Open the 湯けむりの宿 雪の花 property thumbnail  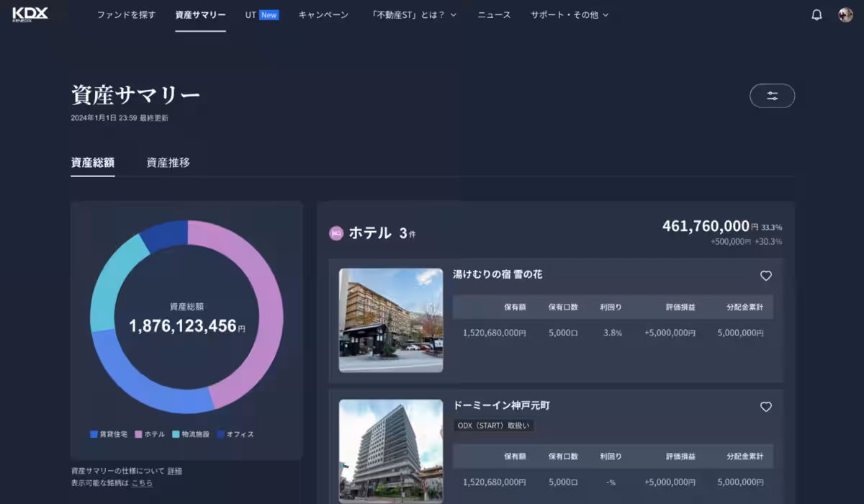click(x=391, y=320)
